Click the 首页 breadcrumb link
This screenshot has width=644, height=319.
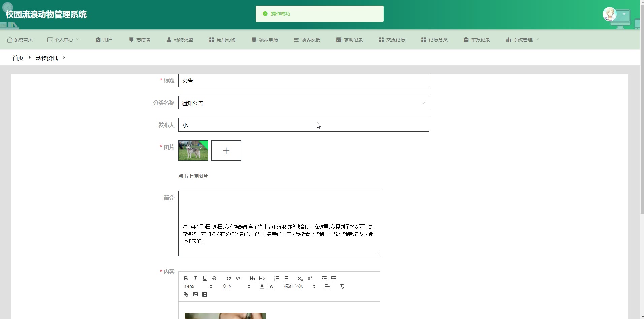(18, 58)
